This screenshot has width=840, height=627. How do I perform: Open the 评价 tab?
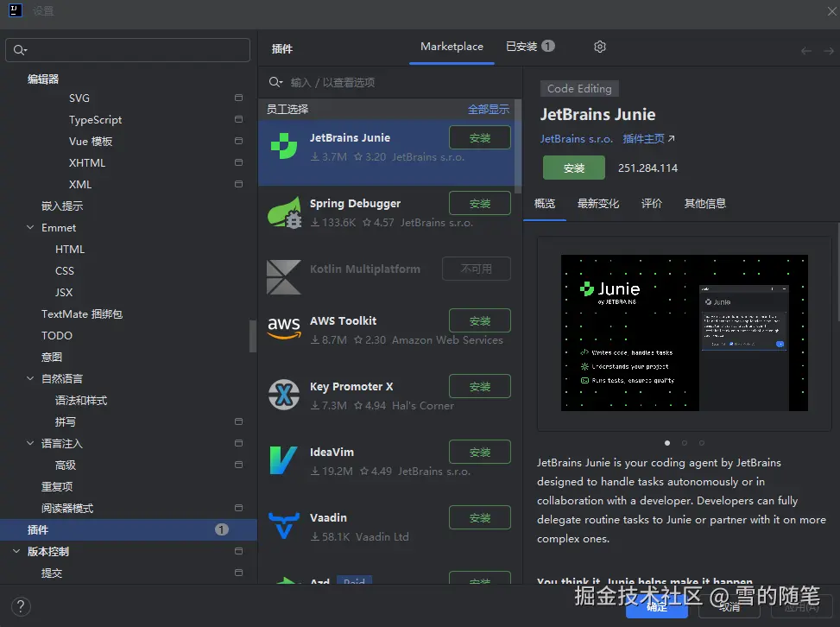[652, 204]
